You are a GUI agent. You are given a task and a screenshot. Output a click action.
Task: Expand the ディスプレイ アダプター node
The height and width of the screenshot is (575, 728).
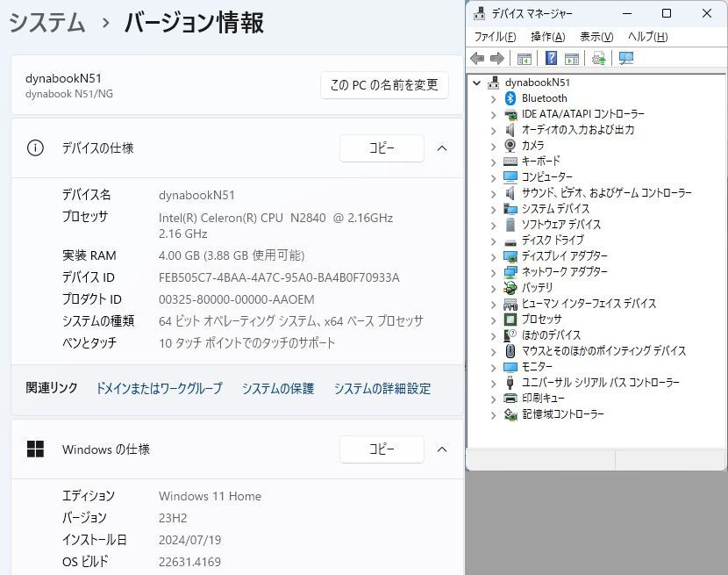pos(494,256)
